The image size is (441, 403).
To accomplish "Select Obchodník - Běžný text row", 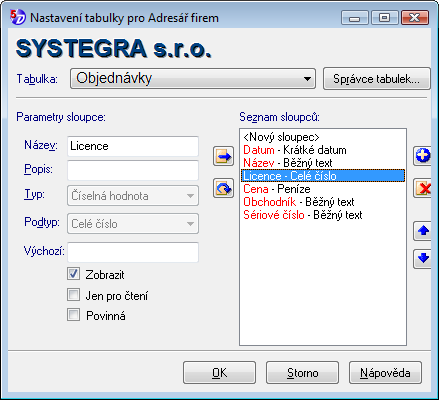I will click(323, 202).
